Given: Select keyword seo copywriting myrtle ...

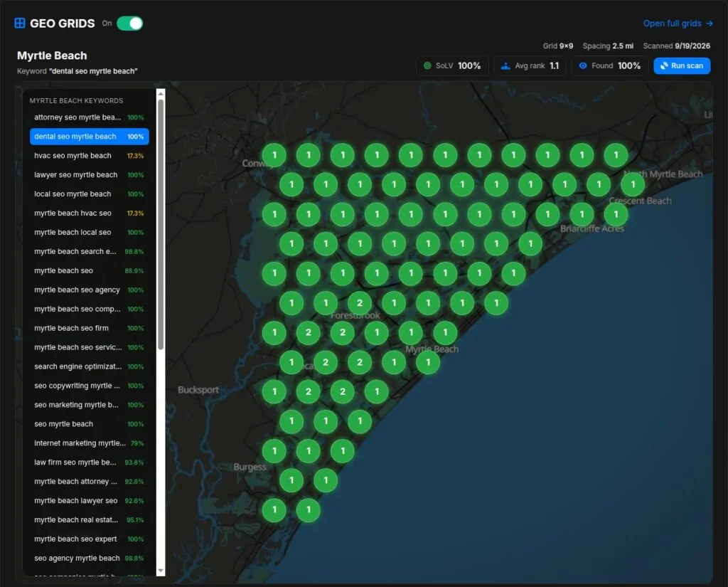Looking at the screenshot, I should coord(89,386).
